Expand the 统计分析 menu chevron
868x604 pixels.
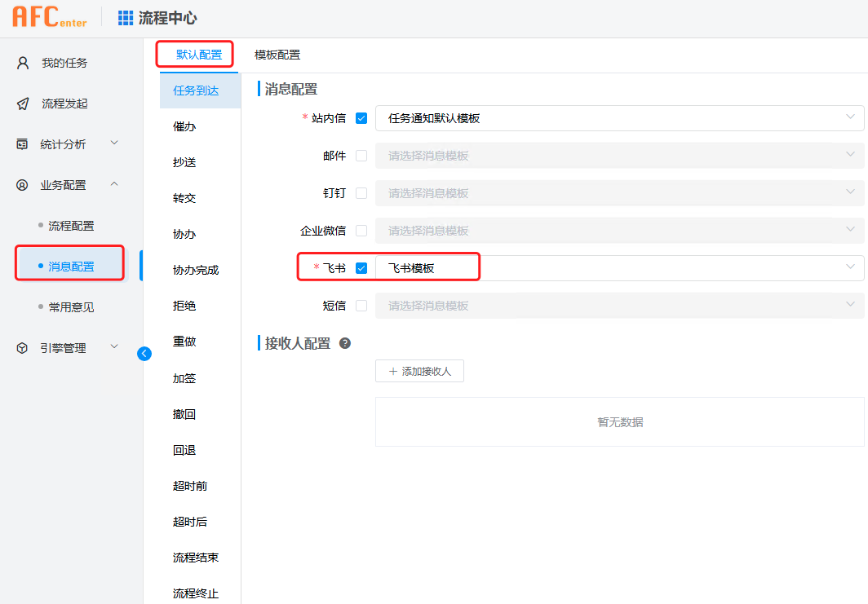[114, 143]
